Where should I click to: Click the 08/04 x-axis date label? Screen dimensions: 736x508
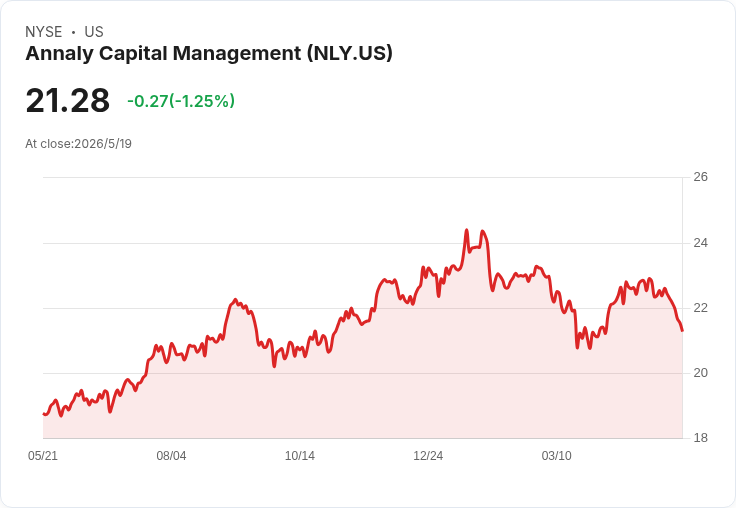[x=171, y=456]
